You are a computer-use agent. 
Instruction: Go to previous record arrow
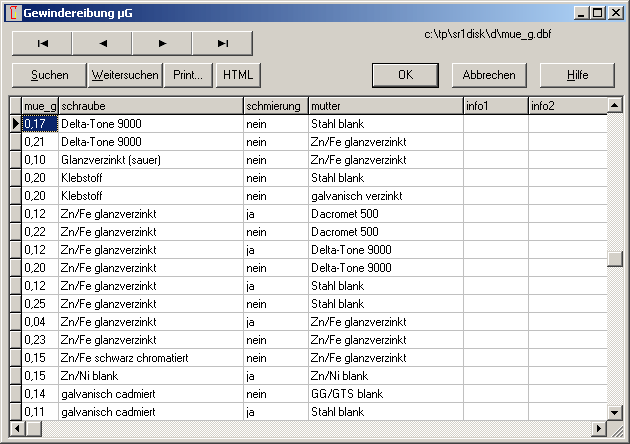(x=102, y=43)
